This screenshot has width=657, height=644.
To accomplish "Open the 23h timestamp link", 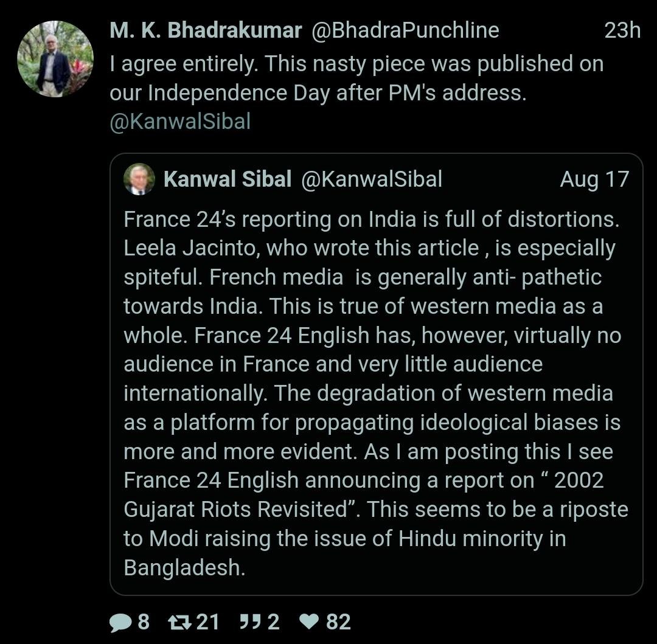I will coord(622,30).
